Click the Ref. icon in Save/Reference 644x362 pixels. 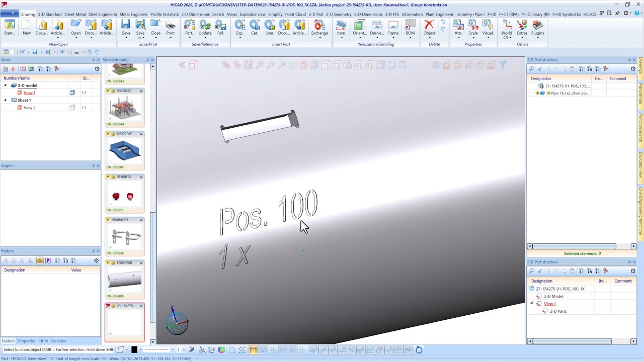220,27
